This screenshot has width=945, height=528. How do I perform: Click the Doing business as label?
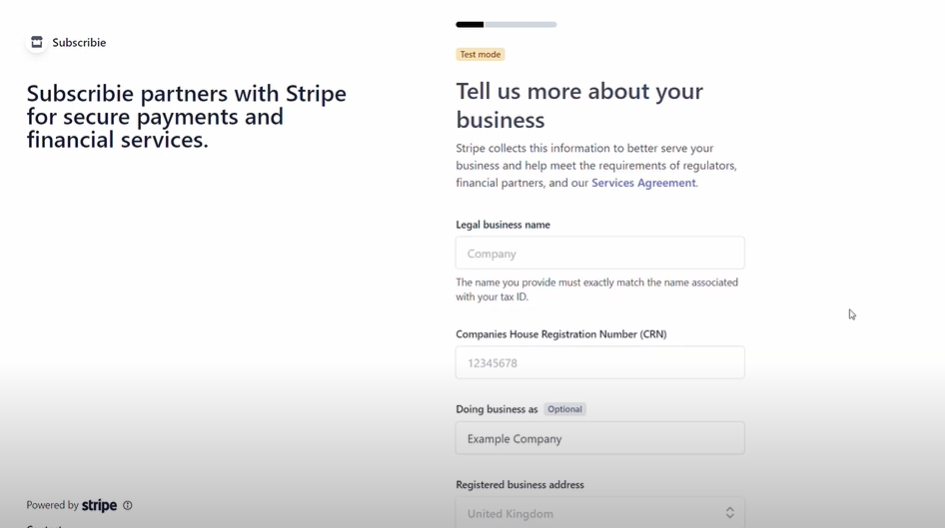pos(497,409)
